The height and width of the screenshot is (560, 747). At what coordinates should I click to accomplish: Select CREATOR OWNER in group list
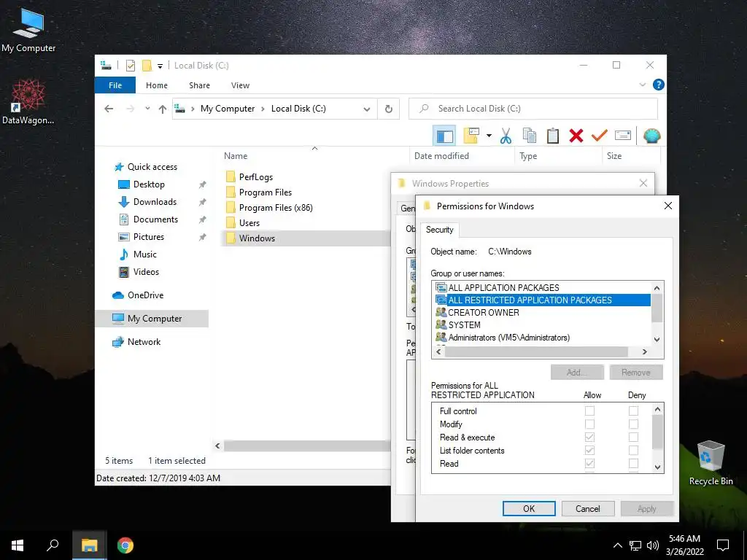tap(542, 312)
